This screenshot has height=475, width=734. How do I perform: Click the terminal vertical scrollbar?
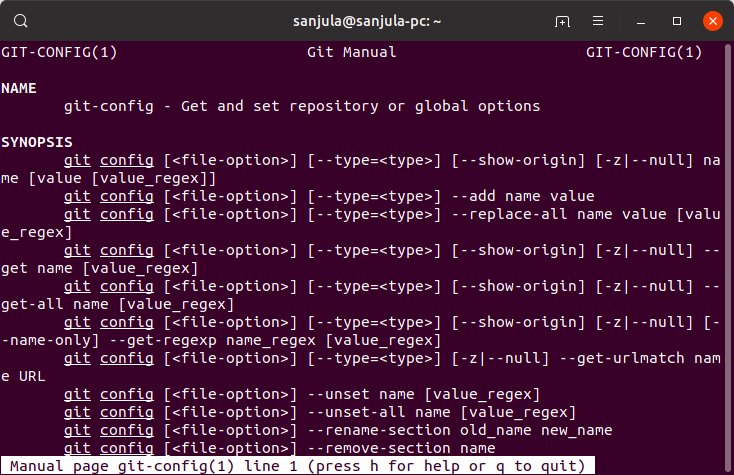[x=728, y=258]
